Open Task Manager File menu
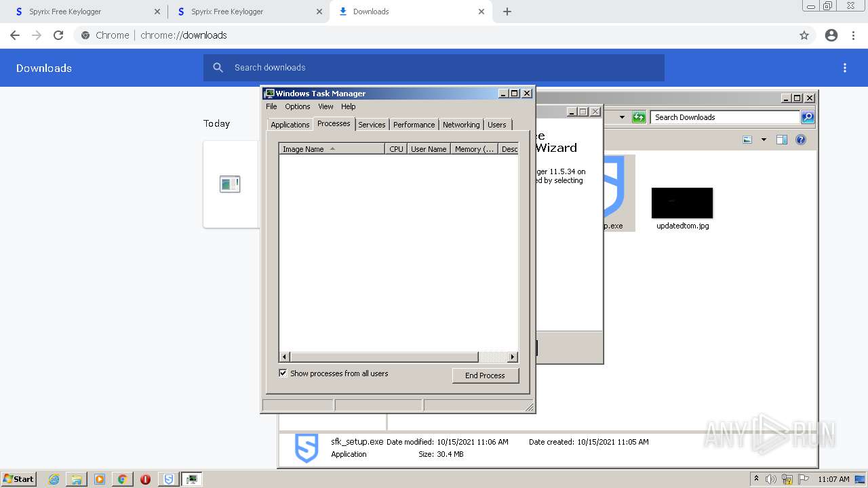 click(271, 106)
